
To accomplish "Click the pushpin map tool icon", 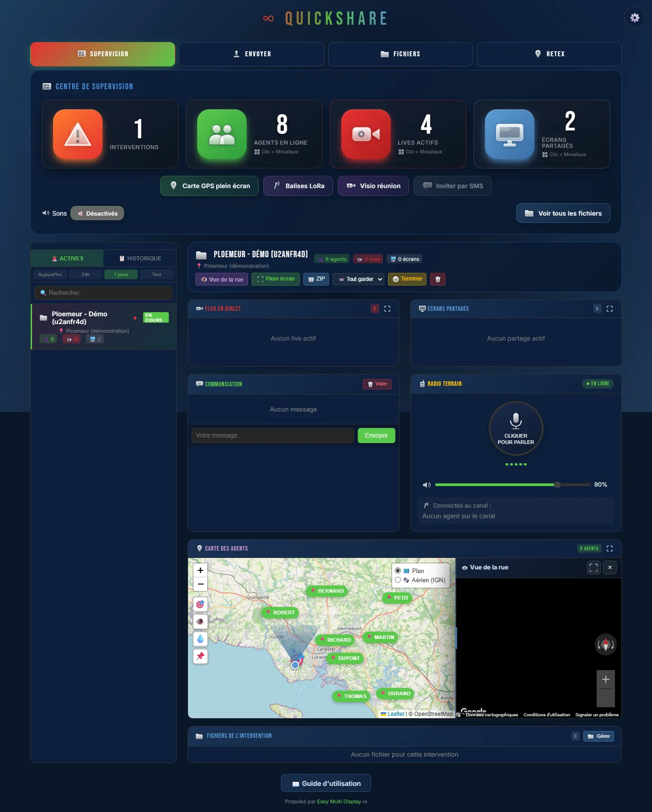I will 200,656.
